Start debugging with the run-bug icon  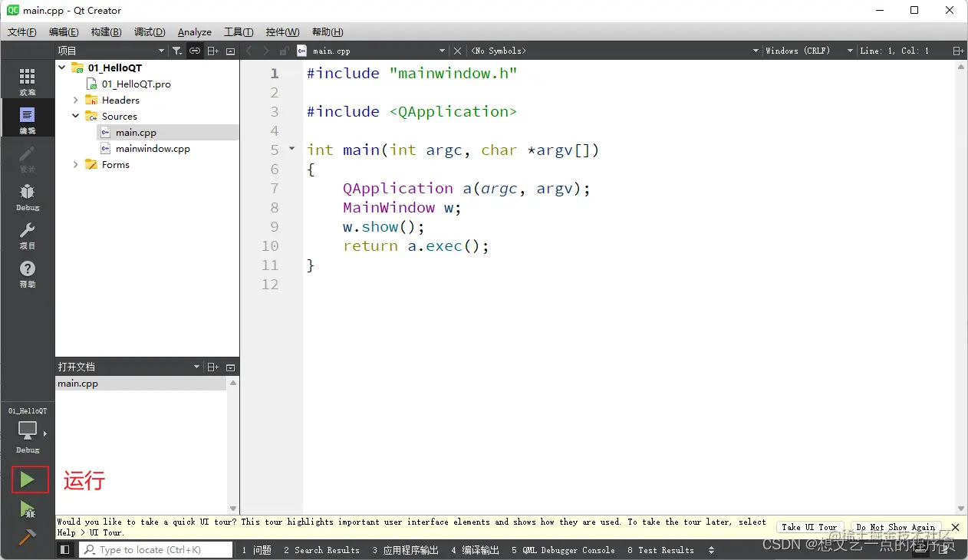coord(28,509)
